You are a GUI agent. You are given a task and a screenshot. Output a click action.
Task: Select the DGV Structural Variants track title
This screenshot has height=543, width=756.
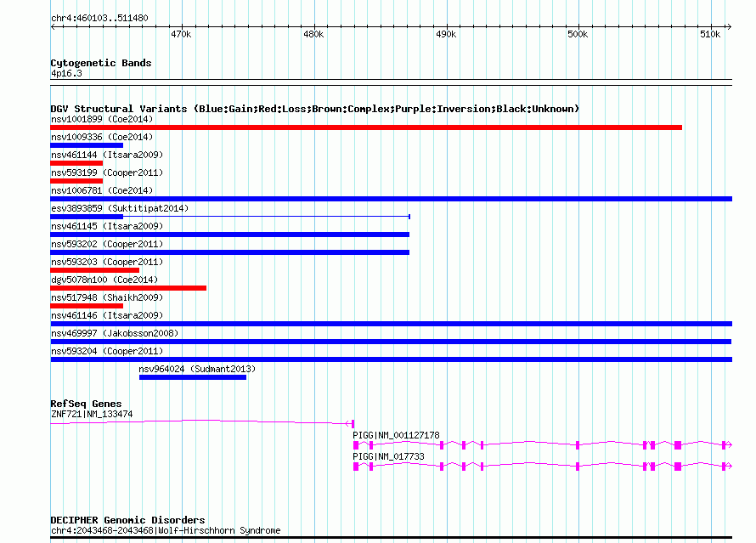(x=315, y=109)
